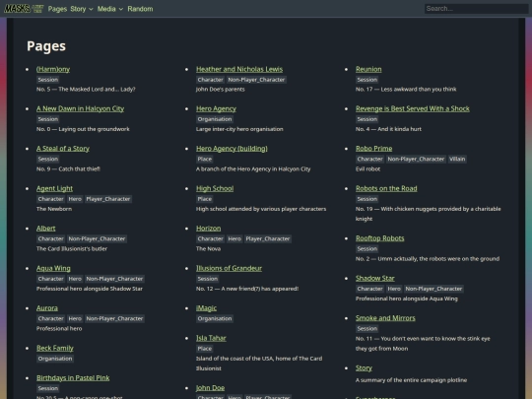Click Session tag under Rooftop Robots

coord(367,249)
